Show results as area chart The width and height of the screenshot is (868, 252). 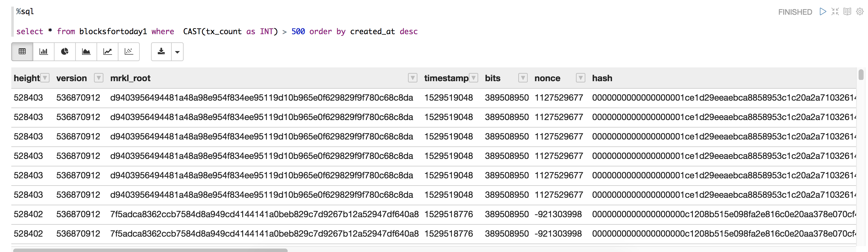[86, 51]
